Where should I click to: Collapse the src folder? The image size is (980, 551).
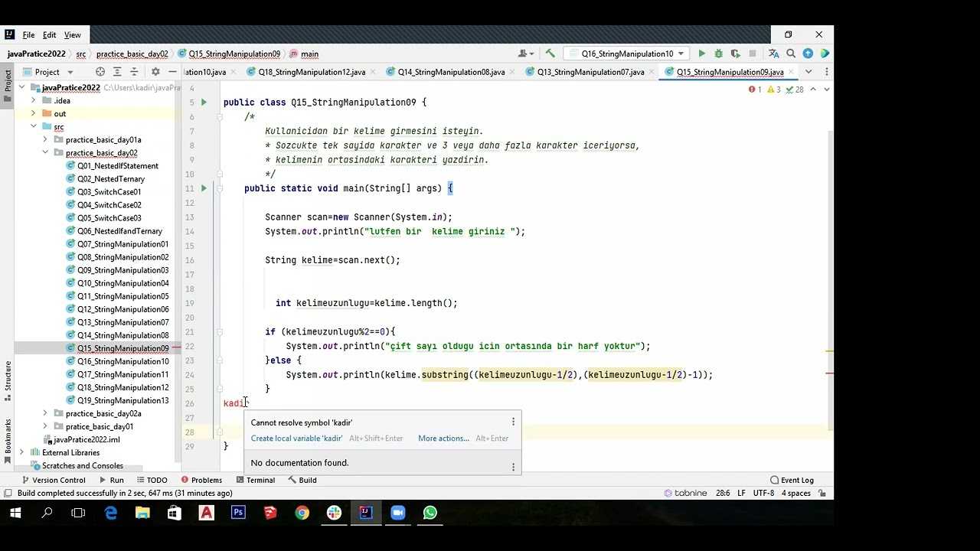click(33, 126)
